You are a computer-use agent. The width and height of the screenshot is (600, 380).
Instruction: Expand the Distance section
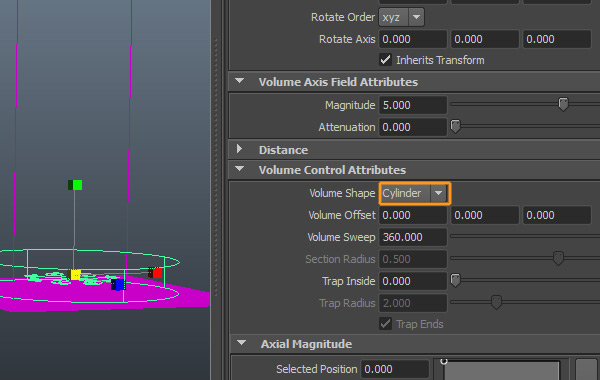click(240, 149)
